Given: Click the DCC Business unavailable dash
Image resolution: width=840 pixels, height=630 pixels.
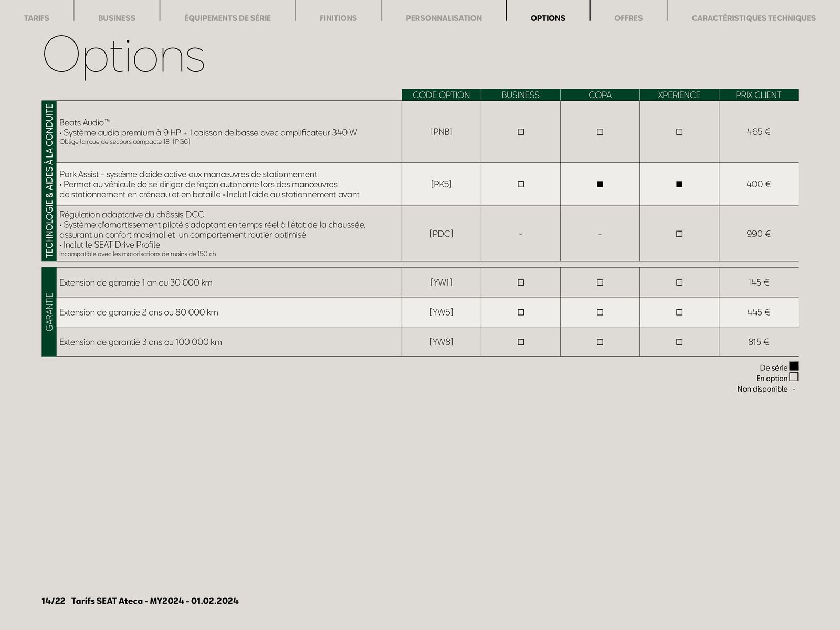Looking at the screenshot, I should 521,234.
